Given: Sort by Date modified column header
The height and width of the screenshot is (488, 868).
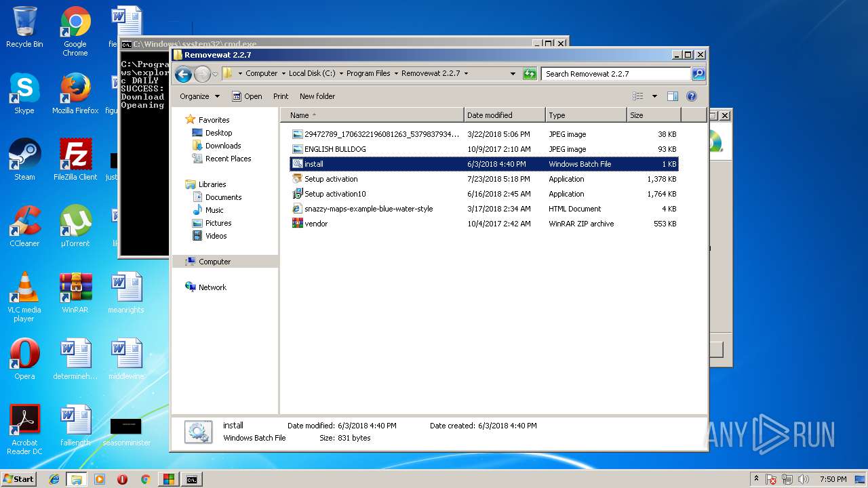Looking at the screenshot, I should (505, 115).
